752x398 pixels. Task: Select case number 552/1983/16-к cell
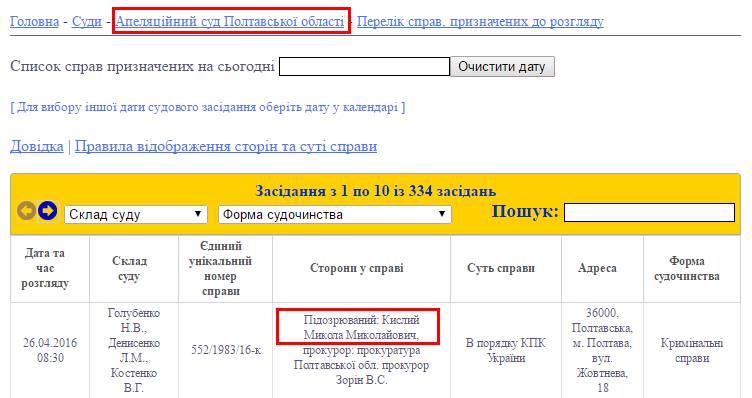[225, 351]
